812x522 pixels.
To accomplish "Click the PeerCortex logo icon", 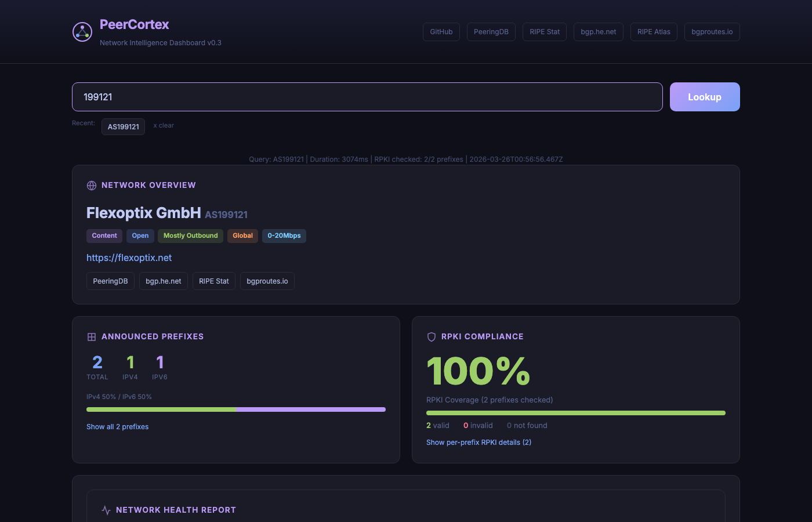I will [82, 32].
